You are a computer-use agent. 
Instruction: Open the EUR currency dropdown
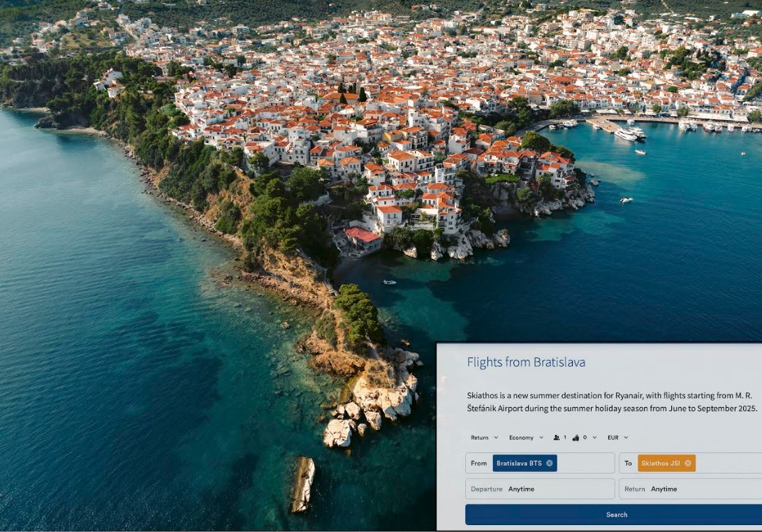pyautogui.click(x=617, y=438)
